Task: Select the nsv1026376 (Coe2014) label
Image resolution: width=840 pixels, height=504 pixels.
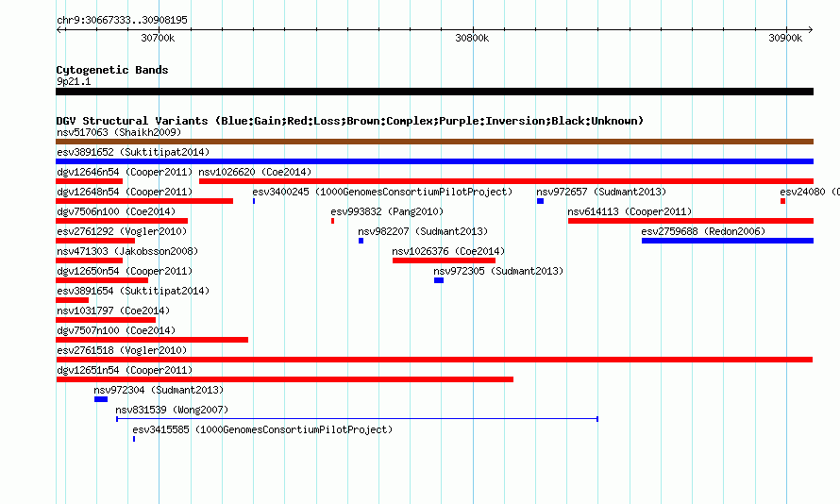Action: click(448, 251)
